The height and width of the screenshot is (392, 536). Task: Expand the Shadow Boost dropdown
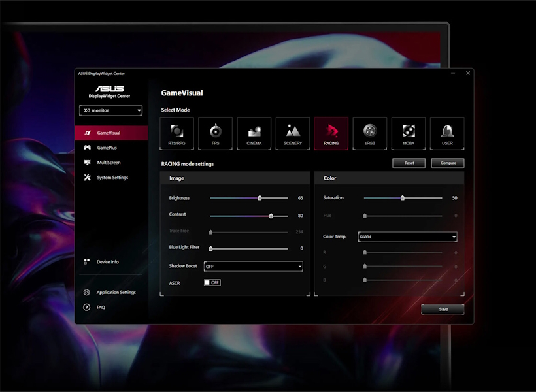(x=254, y=267)
